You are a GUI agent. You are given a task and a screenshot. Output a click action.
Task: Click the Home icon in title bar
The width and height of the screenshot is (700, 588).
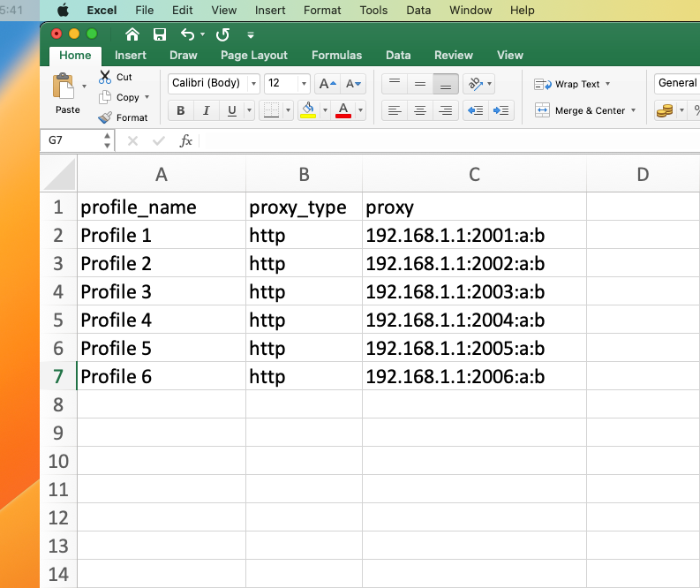pyautogui.click(x=132, y=34)
